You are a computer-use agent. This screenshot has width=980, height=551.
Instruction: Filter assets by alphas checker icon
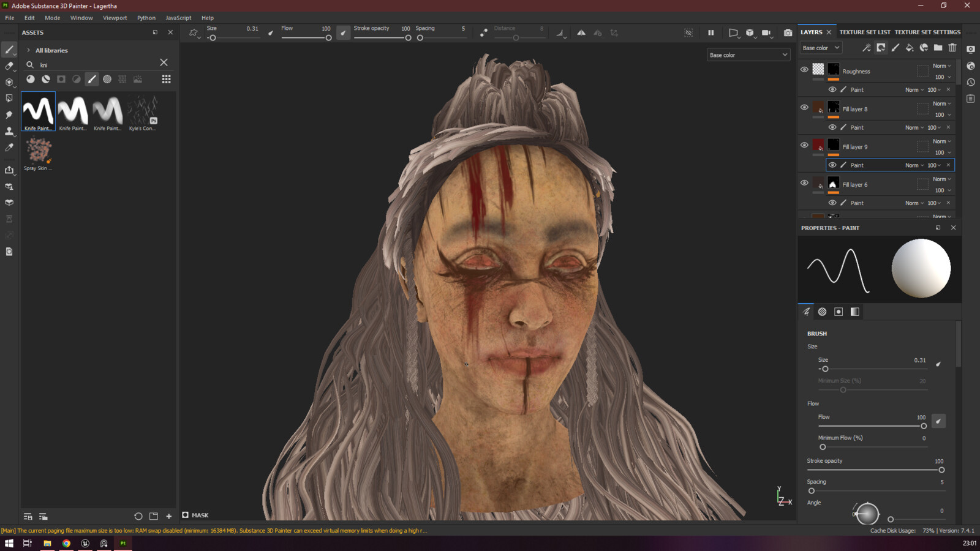[107, 79]
